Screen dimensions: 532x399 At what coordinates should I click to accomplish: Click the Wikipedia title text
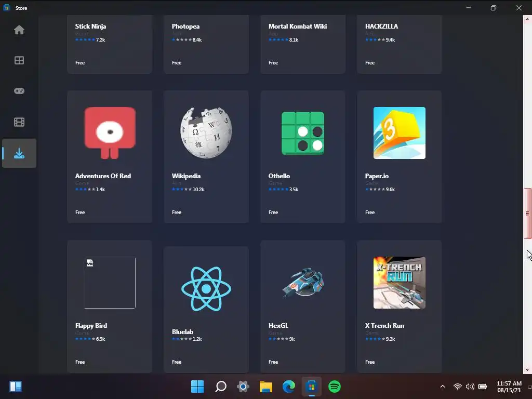pyautogui.click(x=186, y=176)
